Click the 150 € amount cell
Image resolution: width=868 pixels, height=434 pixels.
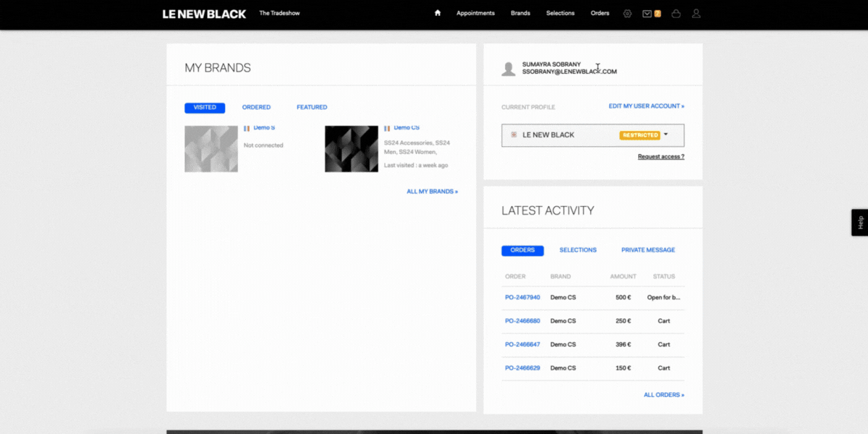(x=623, y=368)
